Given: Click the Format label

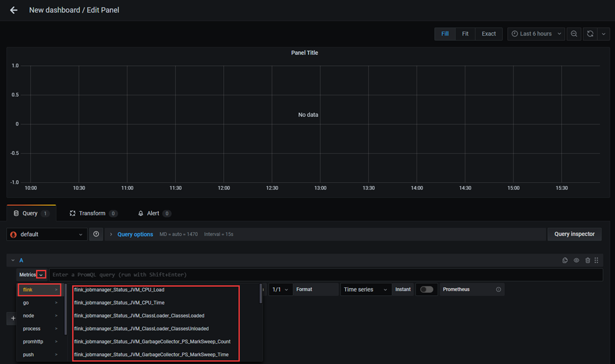Looking at the screenshot, I should 305,289.
